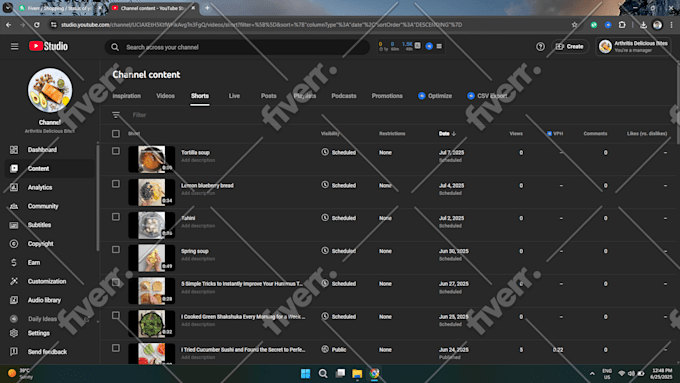The image size is (680, 383).
Task: Check the Tortilla soup row checkbox
Action: coord(116,151)
